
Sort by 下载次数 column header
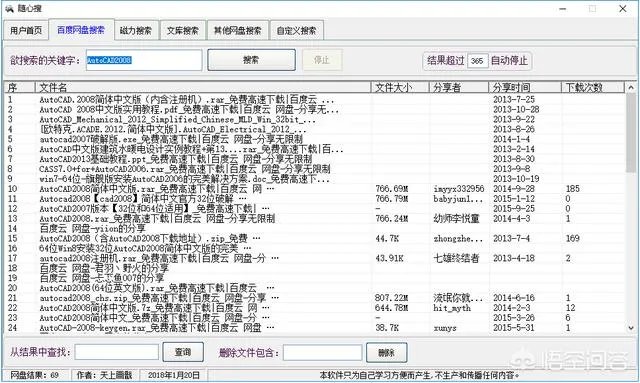coord(593,87)
